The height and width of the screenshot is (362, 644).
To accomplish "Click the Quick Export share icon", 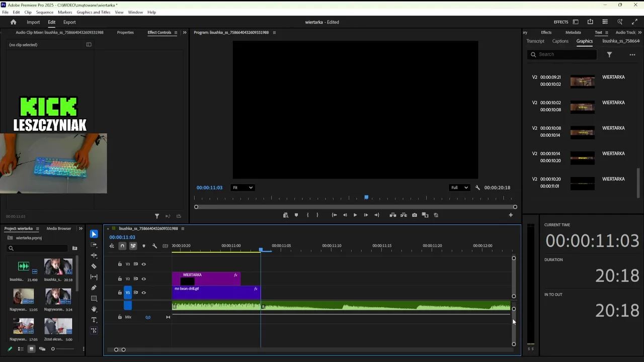I will click(x=590, y=22).
